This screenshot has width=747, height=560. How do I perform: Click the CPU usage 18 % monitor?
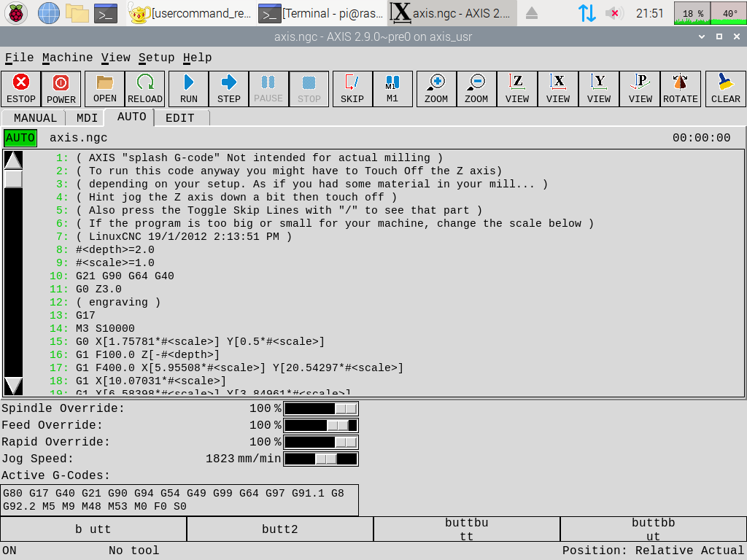coord(692,13)
